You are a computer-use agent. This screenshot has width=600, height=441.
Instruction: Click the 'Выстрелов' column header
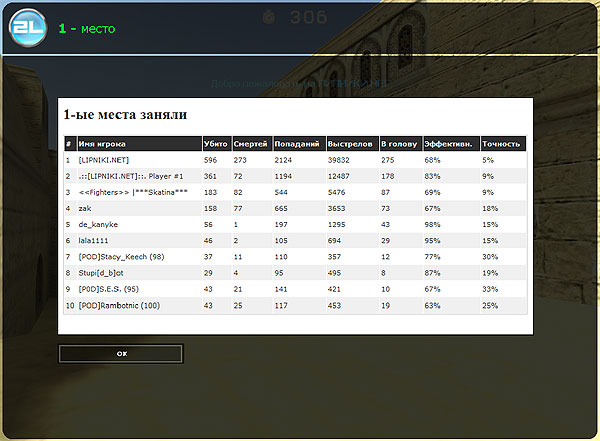(x=349, y=144)
